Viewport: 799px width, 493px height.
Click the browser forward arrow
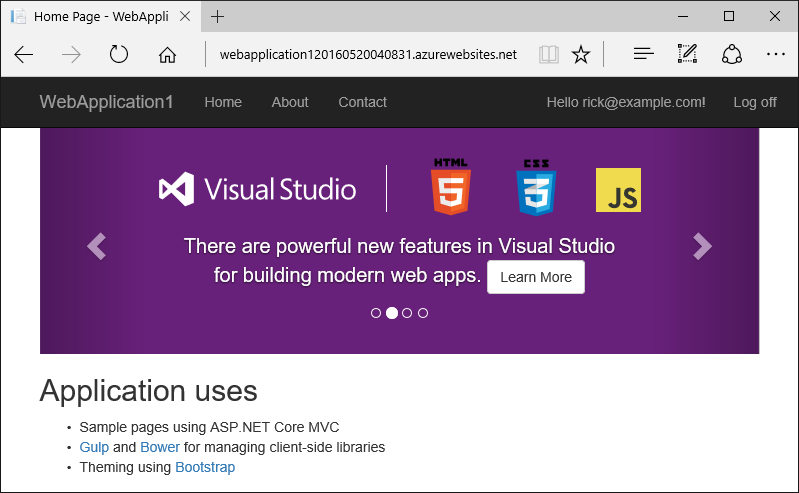tap(71, 54)
